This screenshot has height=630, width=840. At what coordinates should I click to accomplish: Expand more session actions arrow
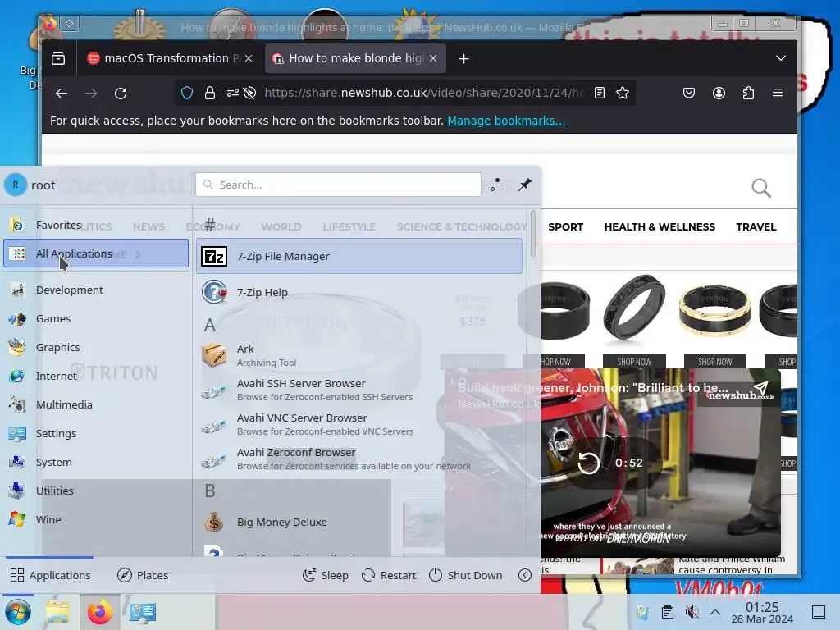[525, 575]
